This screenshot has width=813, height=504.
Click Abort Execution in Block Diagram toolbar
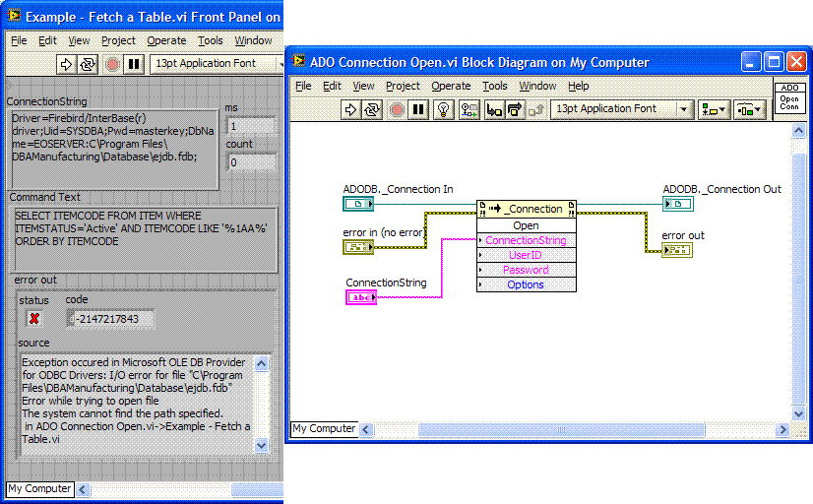coord(397,109)
